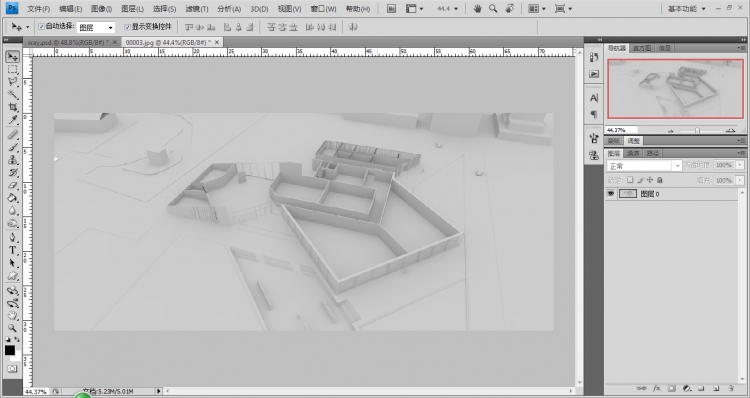Viewport: 750px width, 398px height.
Task: Select the Zoom tool in toolbox
Action: [12, 328]
